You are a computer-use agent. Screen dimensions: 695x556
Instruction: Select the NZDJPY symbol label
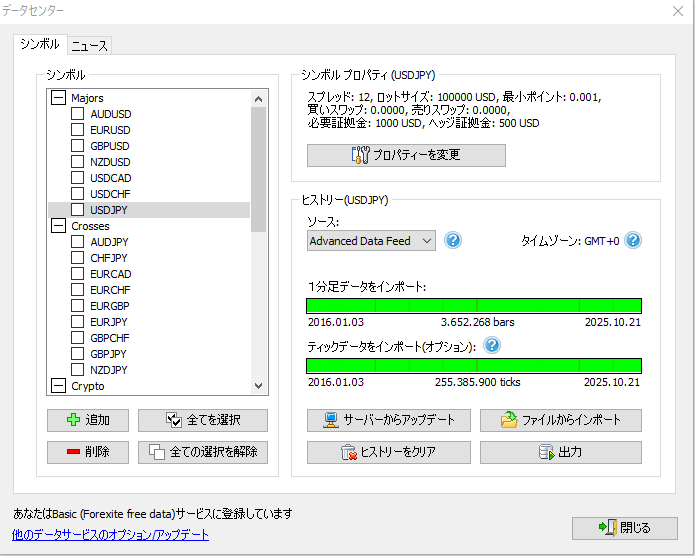[109, 370]
